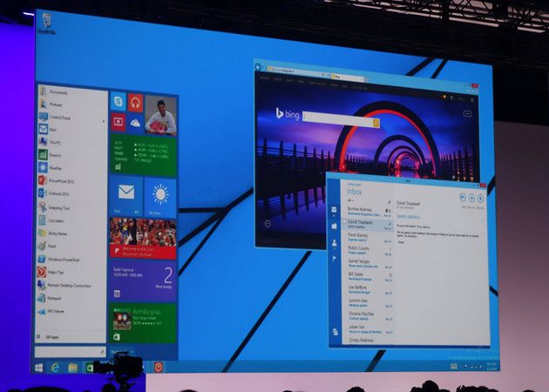Viewport: 549px width, 392px height.
Task: Click the flagged mail icon in Mail sidebar
Action: (334, 259)
